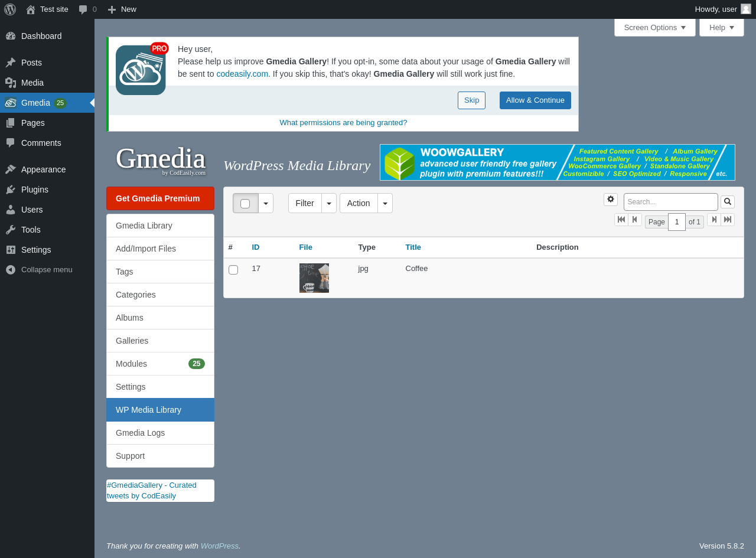Focus the Search input field
This screenshot has width=756, height=558.
[x=671, y=202]
